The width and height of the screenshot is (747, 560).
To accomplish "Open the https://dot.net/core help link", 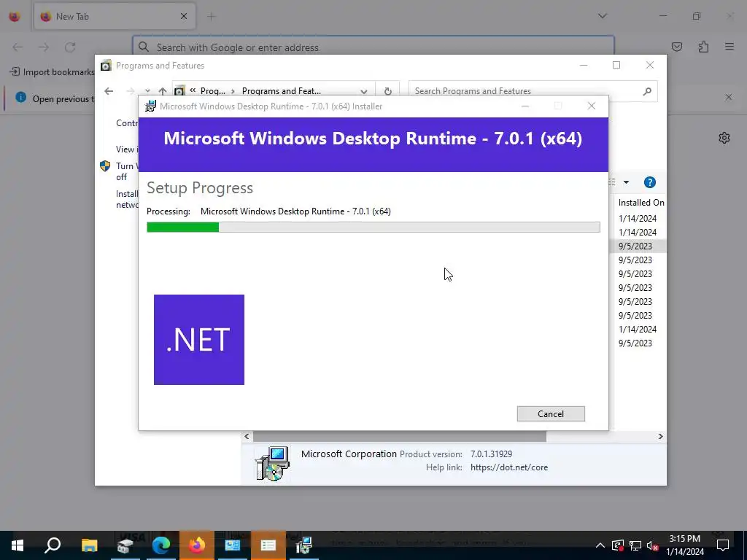I will pos(509,467).
